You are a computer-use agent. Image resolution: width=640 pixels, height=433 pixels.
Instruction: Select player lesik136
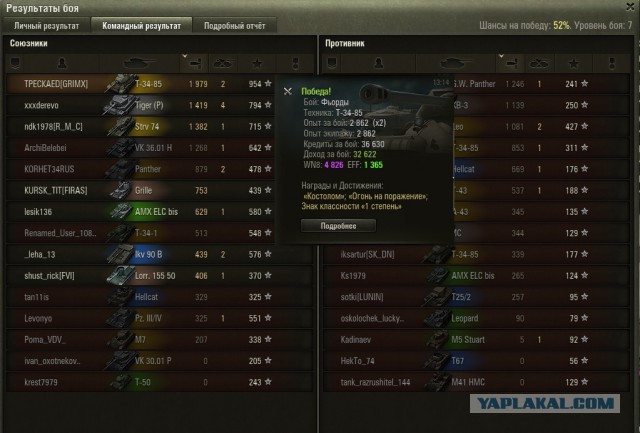click(x=38, y=212)
